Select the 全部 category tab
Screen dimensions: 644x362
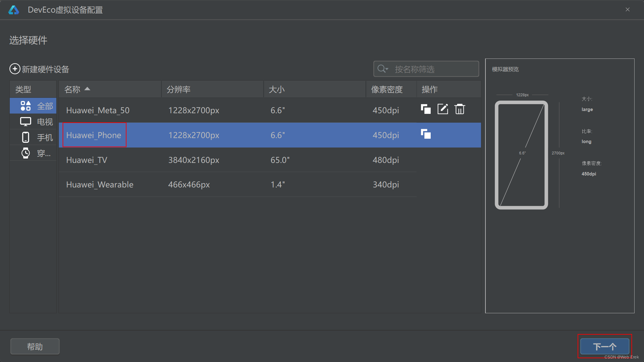click(x=33, y=106)
